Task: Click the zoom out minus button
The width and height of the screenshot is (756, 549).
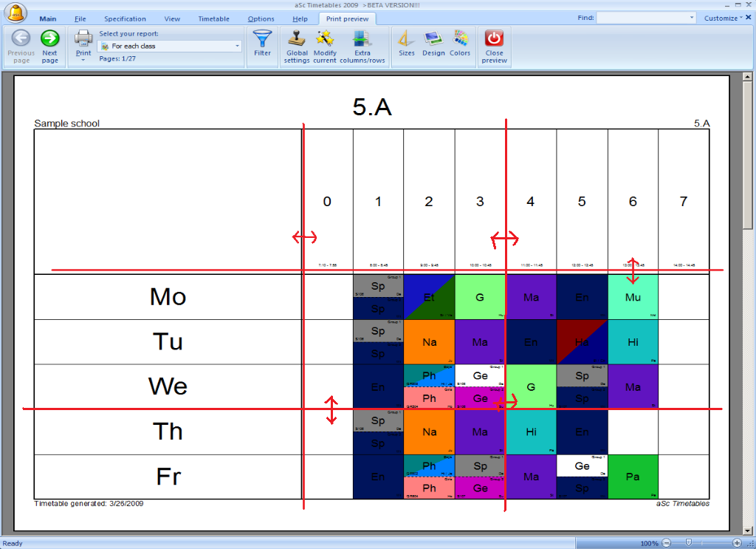Action: (x=666, y=543)
